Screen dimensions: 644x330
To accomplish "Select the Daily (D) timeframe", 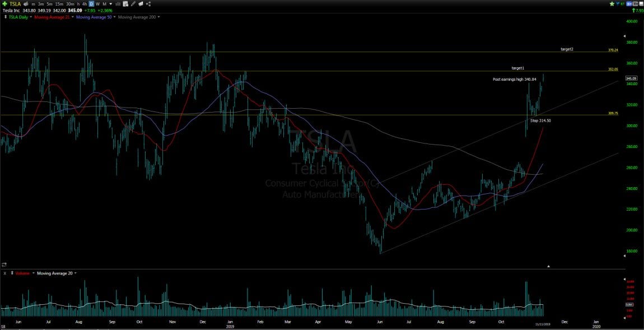I will [92, 4].
